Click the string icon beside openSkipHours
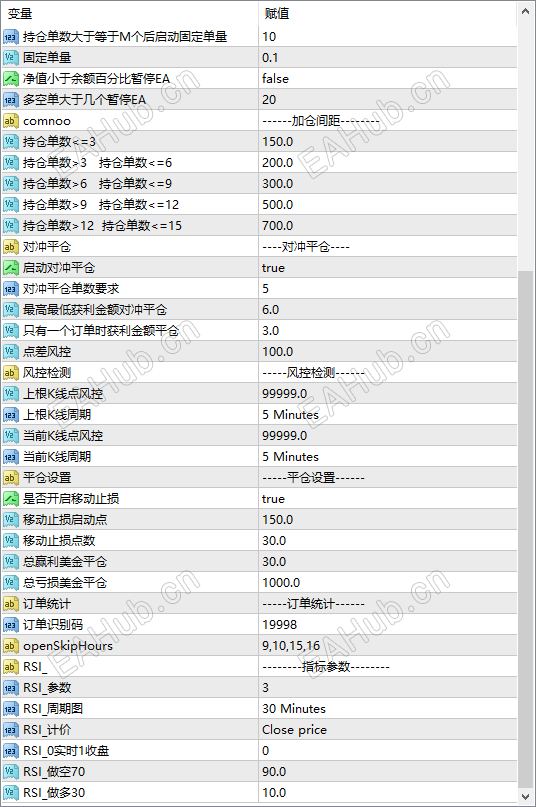This screenshot has height=807, width=536. coord(11,646)
